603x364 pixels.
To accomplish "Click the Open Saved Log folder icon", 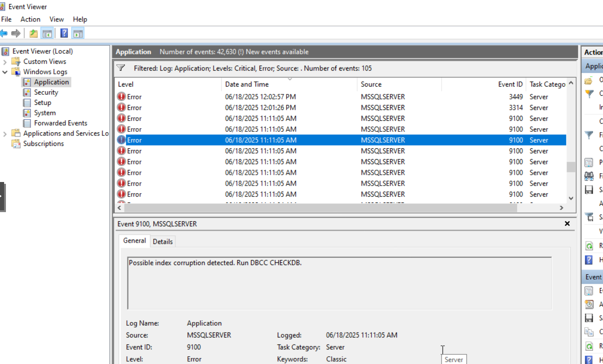I will point(589,80).
